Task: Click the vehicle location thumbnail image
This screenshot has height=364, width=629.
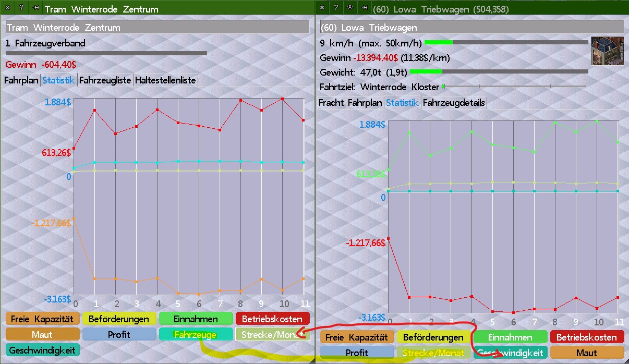Action: click(x=607, y=51)
